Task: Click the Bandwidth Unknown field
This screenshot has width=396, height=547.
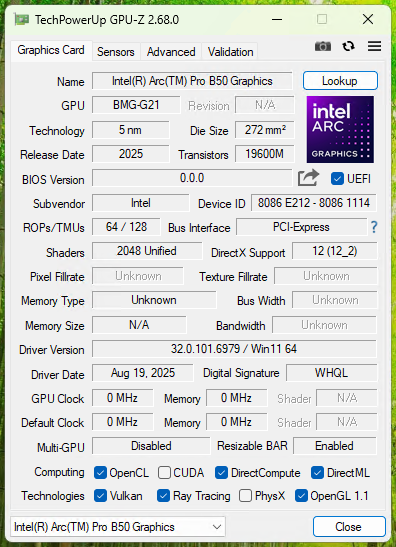Action: [x=324, y=325]
